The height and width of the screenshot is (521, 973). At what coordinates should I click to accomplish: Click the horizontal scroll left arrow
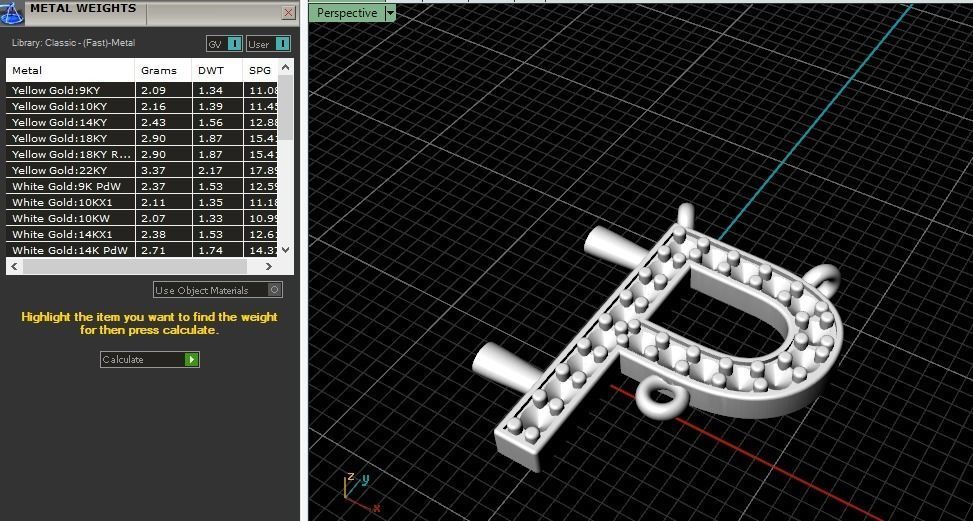coord(16,266)
